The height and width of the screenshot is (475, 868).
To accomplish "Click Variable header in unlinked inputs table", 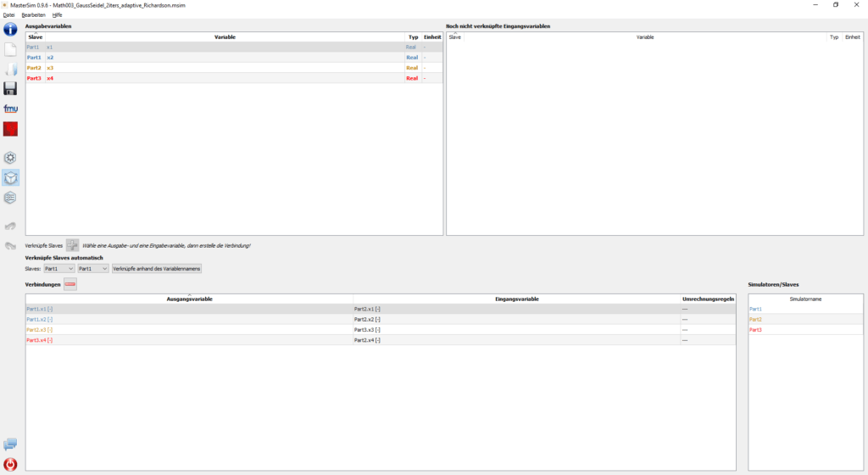I will click(x=645, y=37).
